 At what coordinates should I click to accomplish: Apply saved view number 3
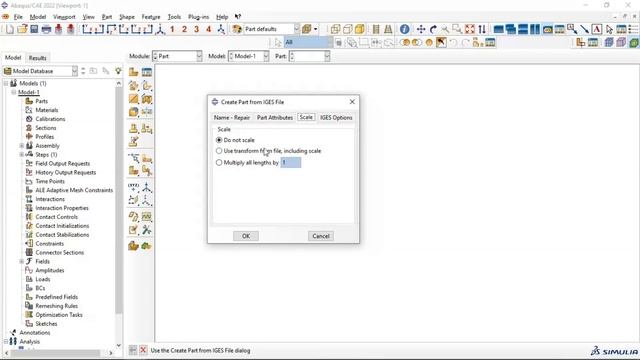coord(196,29)
